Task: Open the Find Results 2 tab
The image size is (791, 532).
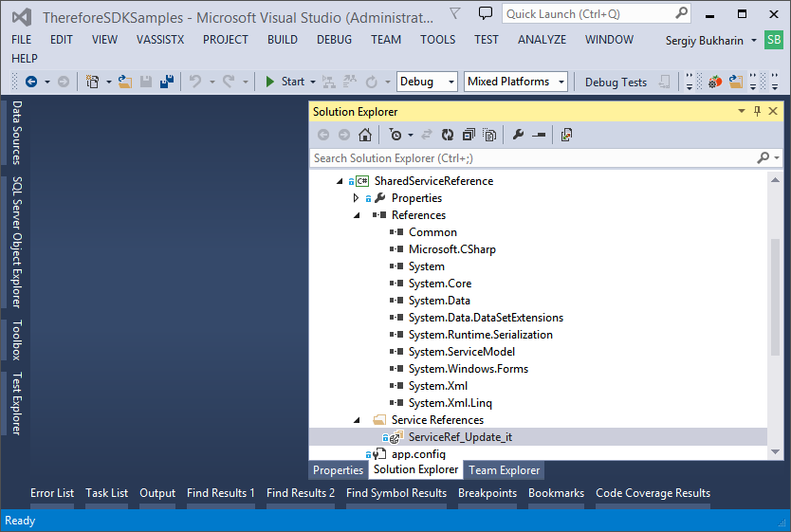Action: 300,493
